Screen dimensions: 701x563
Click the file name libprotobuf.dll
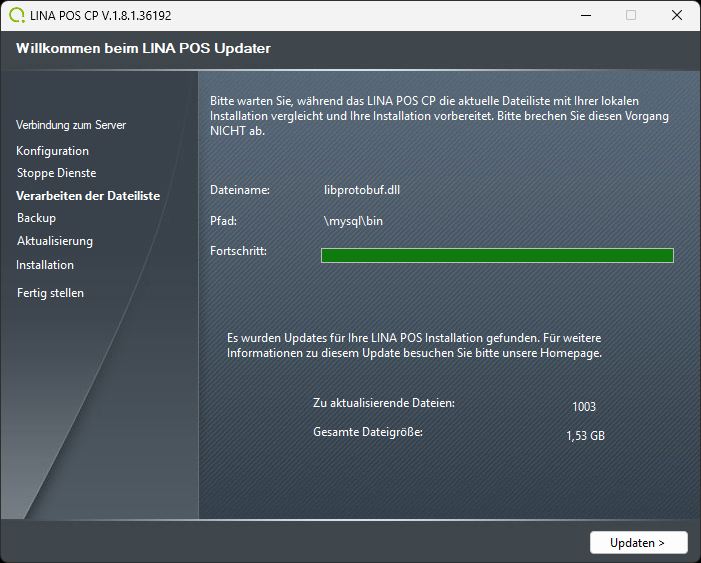pos(362,190)
